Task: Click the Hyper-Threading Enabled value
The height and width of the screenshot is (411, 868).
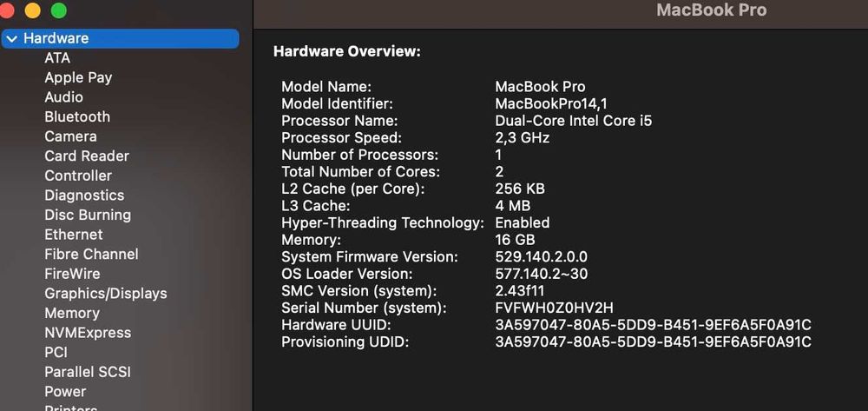Action: 522,222
